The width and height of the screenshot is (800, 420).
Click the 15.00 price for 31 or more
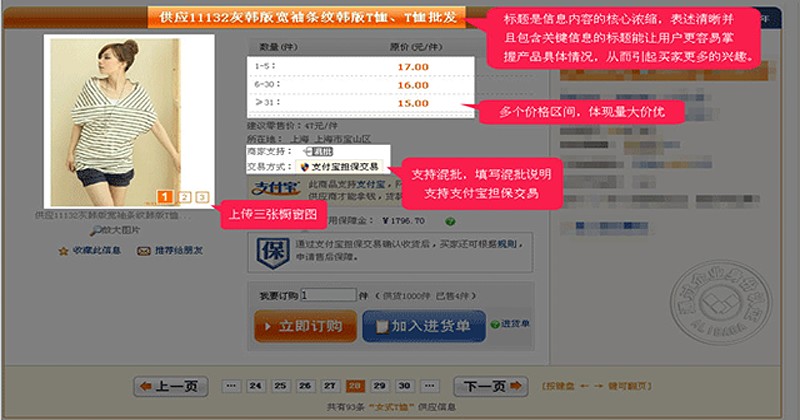(x=413, y=103)
